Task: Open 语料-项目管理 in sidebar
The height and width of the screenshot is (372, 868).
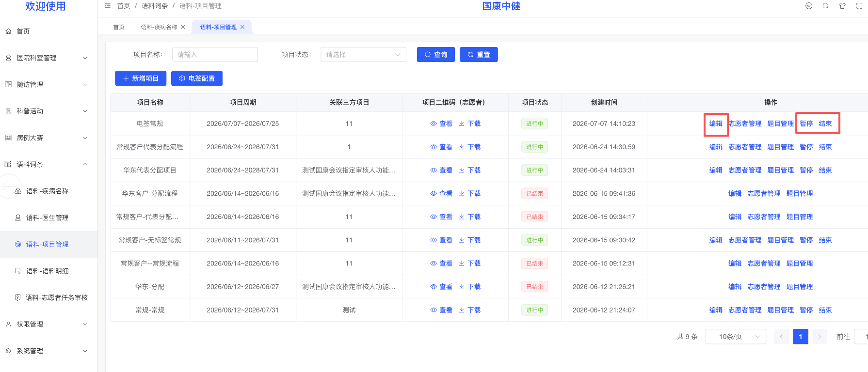Action: pos(48,244)
